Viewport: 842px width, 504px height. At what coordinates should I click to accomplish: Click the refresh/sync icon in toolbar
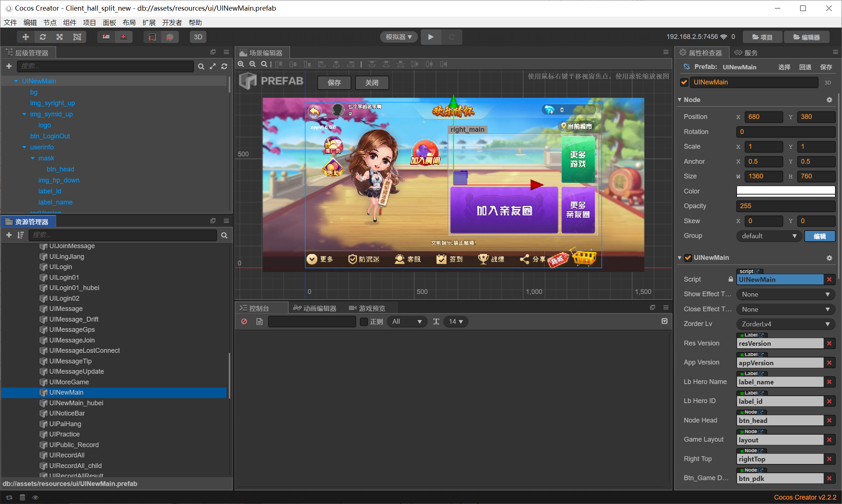point(43,37)
